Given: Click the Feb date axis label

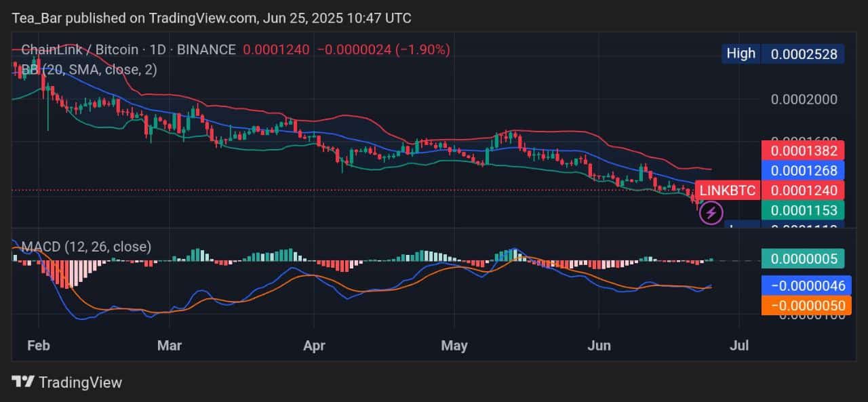Looking at the screenshot, I should [x=39, y=346].
